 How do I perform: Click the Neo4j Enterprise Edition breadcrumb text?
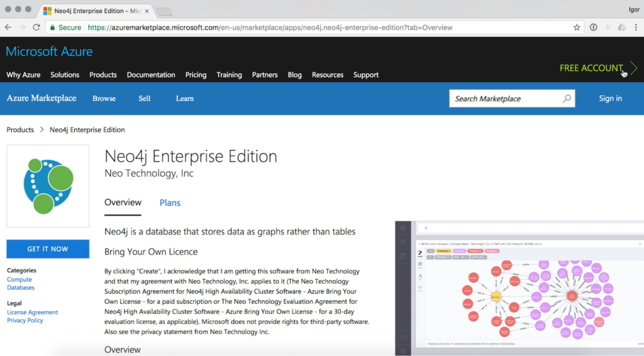(87, 130)
